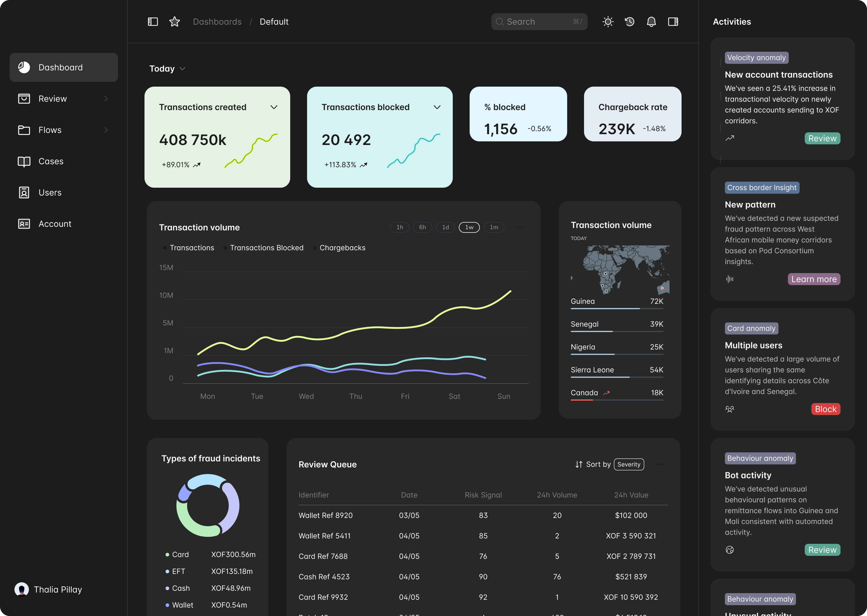Go to the Account sidebar item

[55, 224]
